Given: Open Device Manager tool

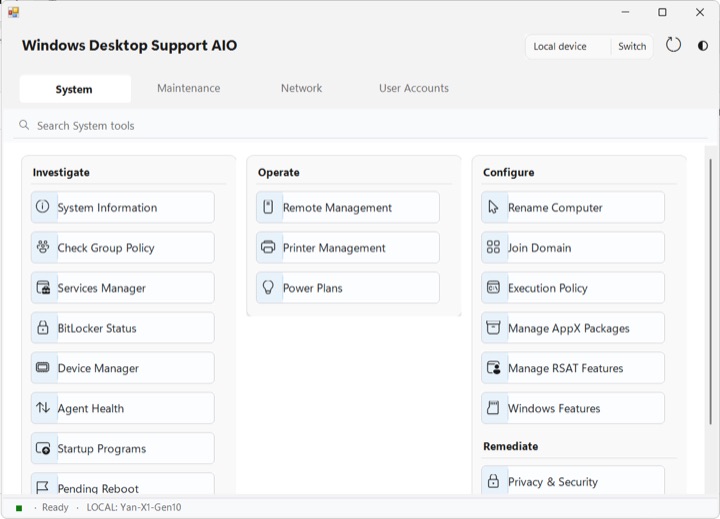Looking at the screenshot, I should [x=123, y=367].
